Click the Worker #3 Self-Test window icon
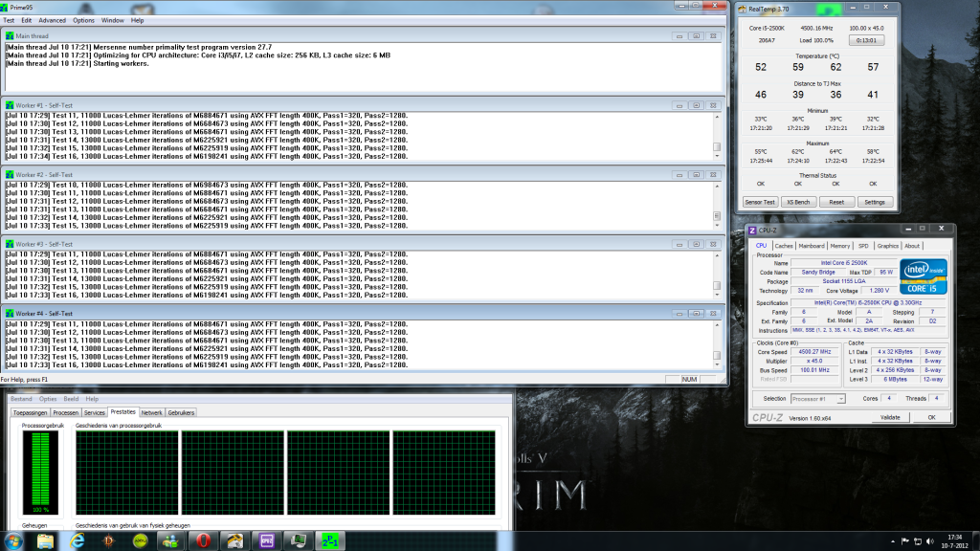This screenshot has height=551, width=980. point(10,244)
